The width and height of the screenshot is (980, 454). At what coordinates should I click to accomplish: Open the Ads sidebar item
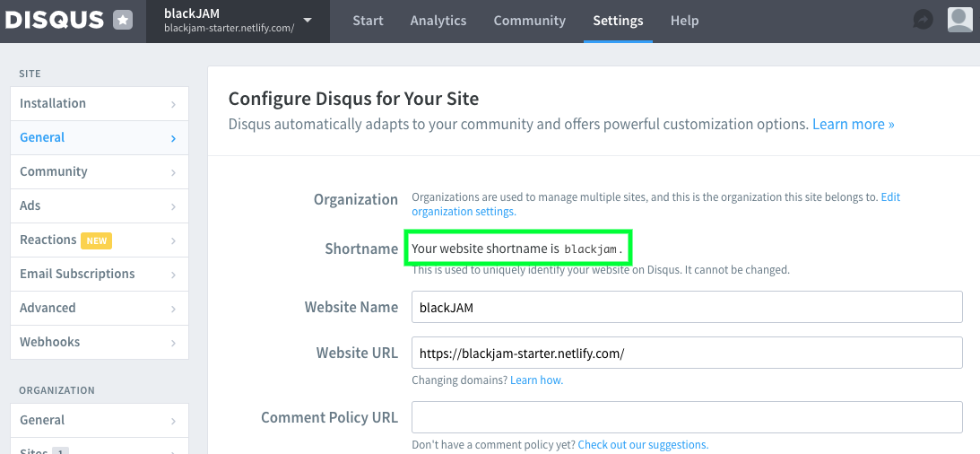click(100, 205)
